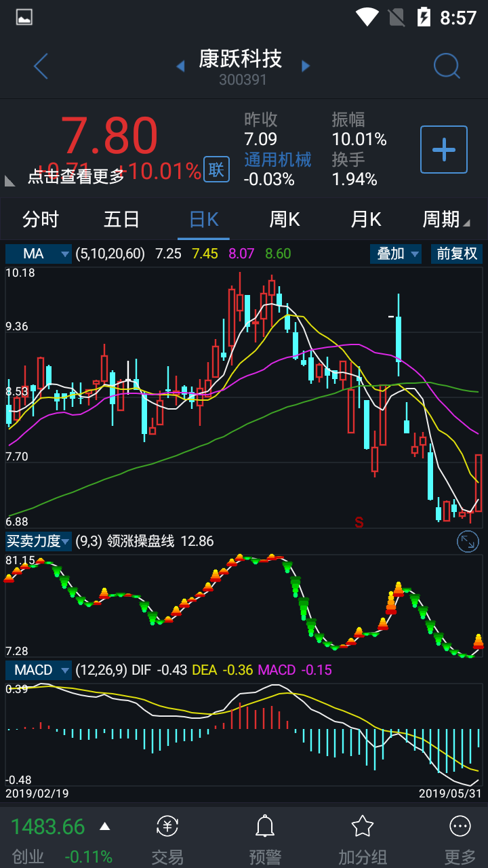Go back with the left chevron arrow
This screenshot has width=488, height=868.
tap(41, 66)
